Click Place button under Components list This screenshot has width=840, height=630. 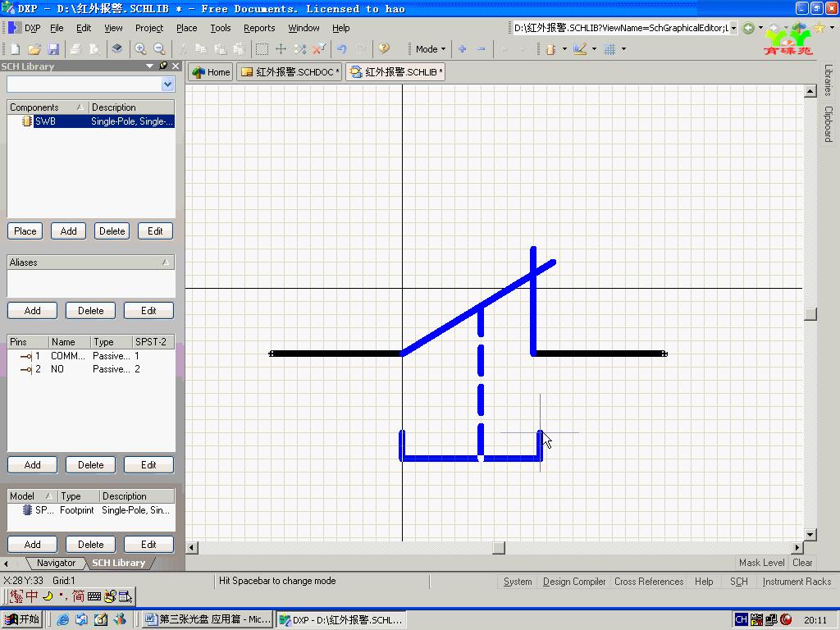(25, 231)
